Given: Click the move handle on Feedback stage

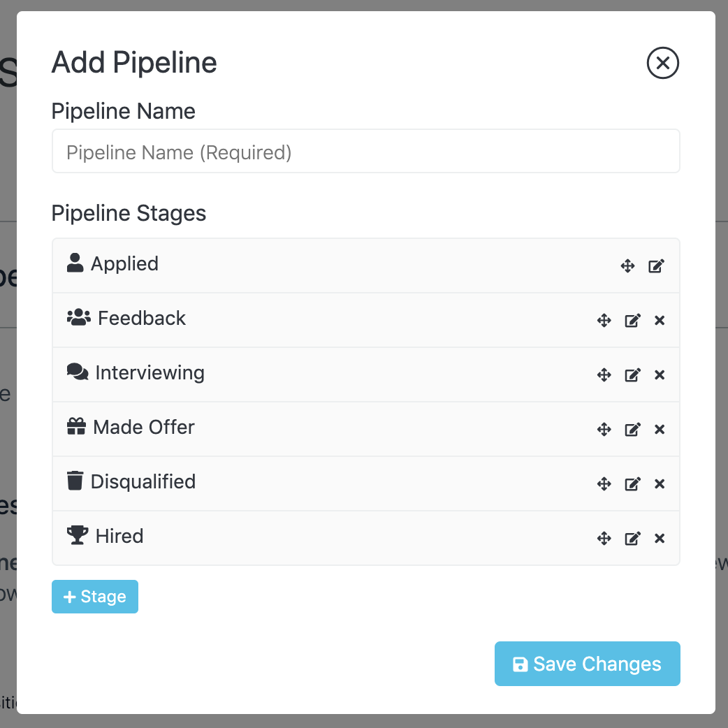Looking at the screenshot, I should [604, 321].
